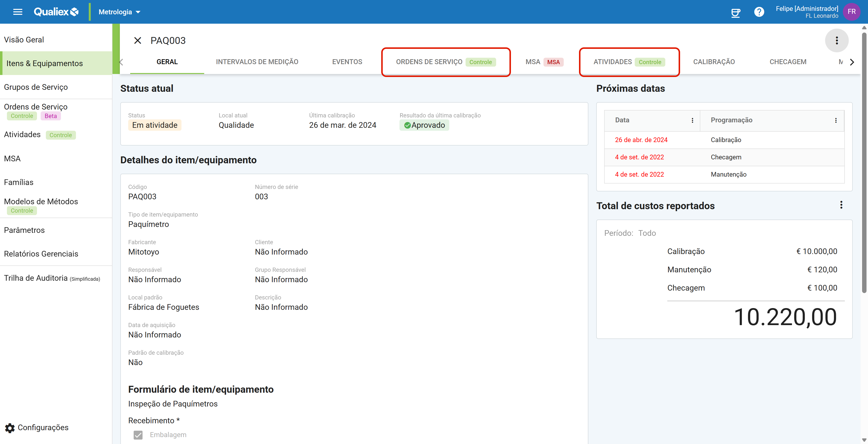Open the FR user avatar
The height and width of the screenshot is (444, 868).
pos(851,12)
